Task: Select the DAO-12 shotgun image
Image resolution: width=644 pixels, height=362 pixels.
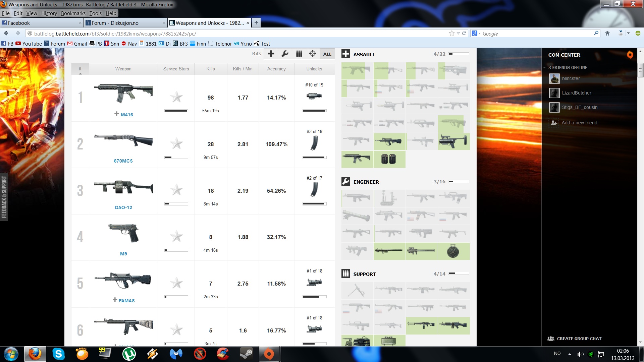Action: point(123,187)
